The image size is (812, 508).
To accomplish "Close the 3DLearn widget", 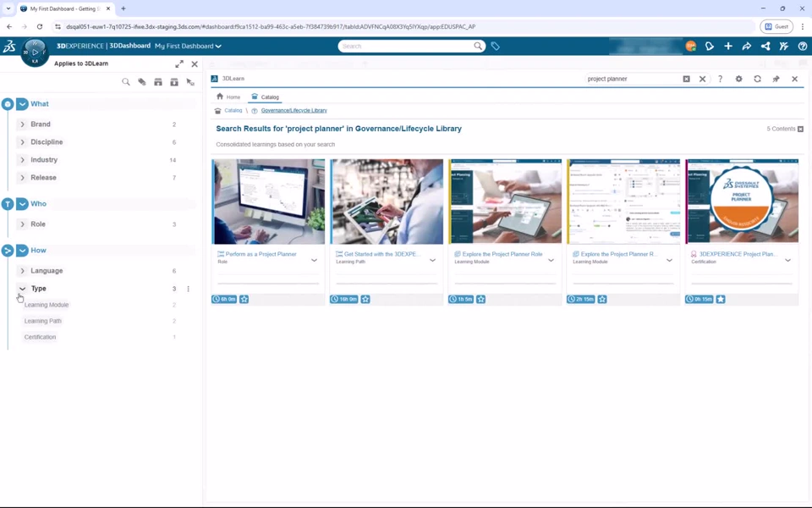I will [794, 79].
